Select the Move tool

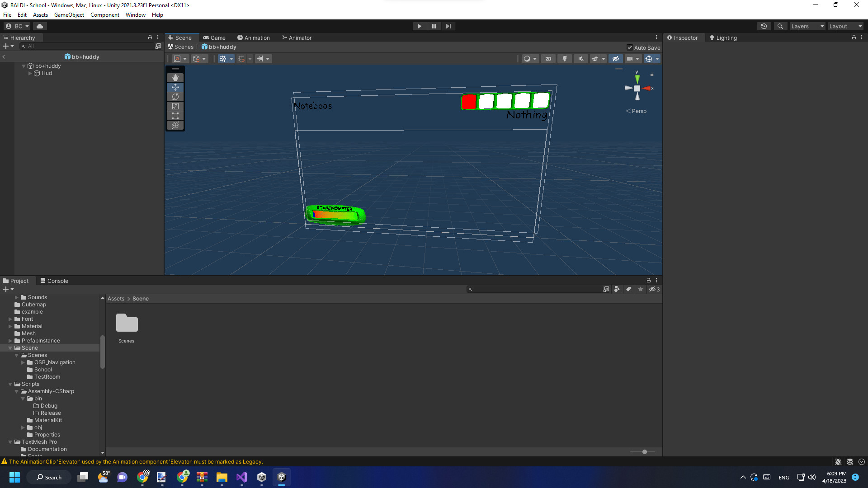[175, 87]
